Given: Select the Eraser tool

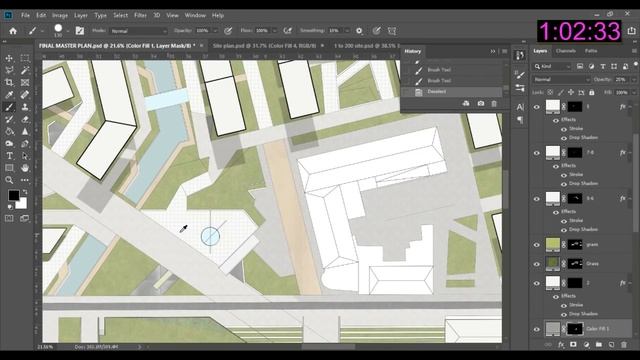Looking at the screenshot, I should click(25, 119).
